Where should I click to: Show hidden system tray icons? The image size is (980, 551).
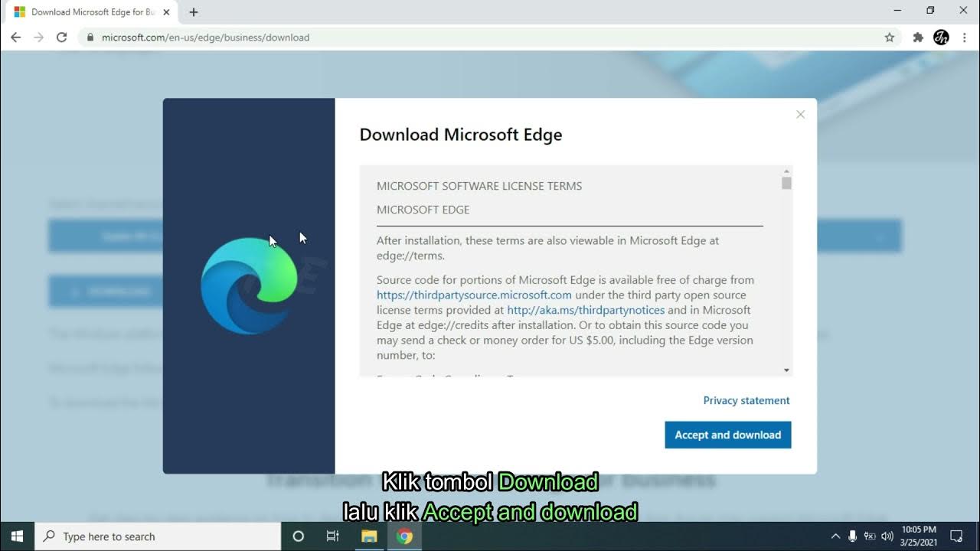835,536
